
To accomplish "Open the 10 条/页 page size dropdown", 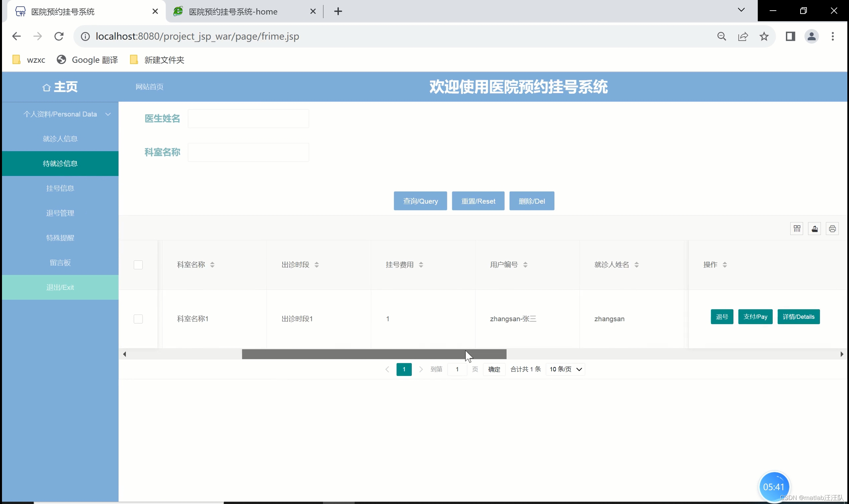I will [x=565, y=369].
